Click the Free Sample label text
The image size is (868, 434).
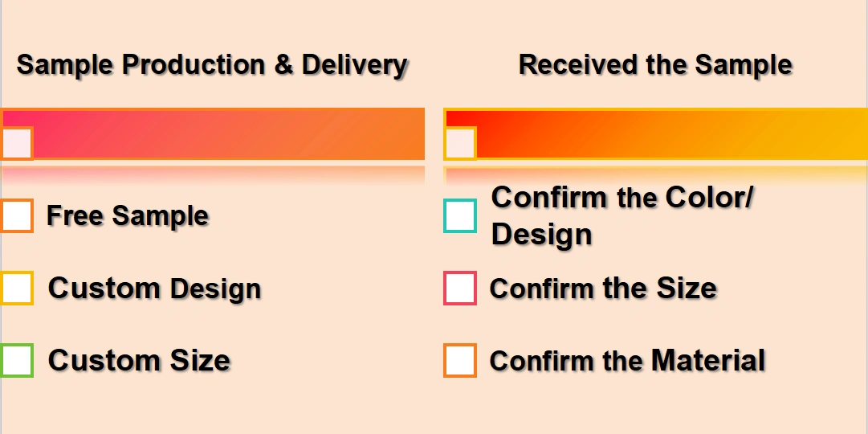128,215
